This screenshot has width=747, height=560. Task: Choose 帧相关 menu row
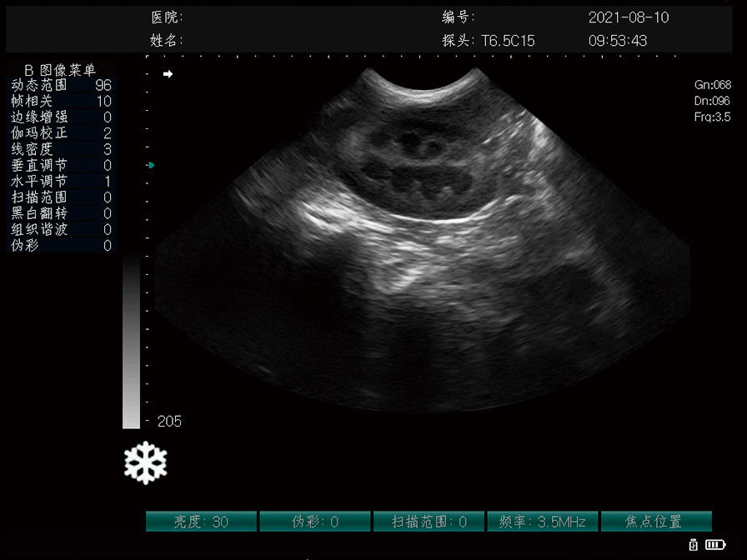click(x=61, y=101)
